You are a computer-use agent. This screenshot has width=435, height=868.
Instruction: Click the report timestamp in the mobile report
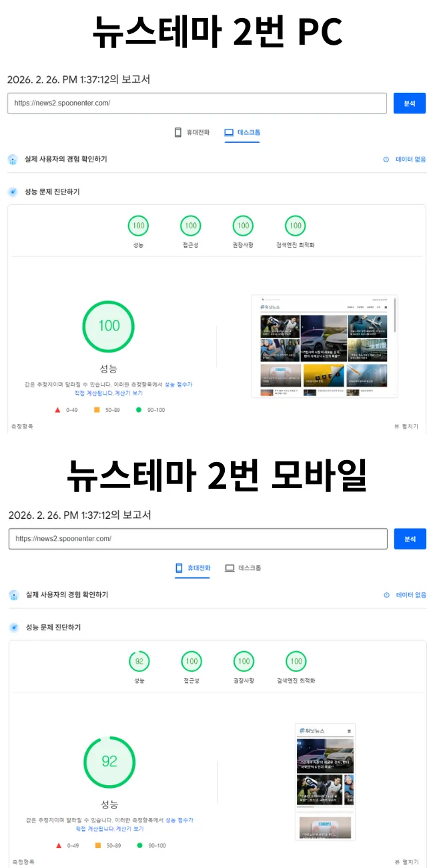point(79,515)
